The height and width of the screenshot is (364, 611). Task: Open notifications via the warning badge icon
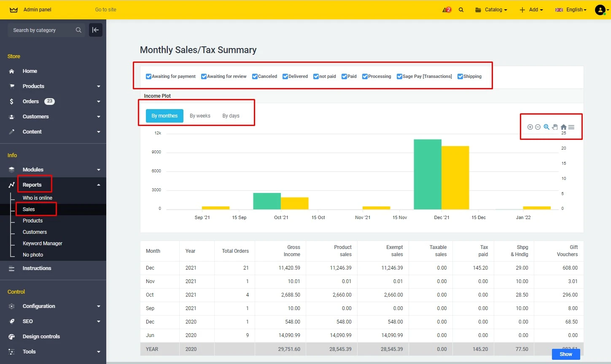(446, 9)
